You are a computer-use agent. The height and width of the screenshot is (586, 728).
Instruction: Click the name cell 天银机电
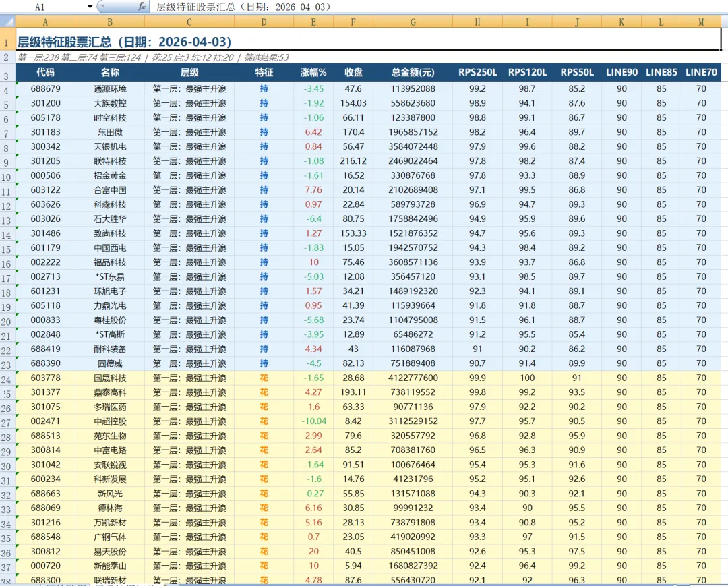coord(110,146)
